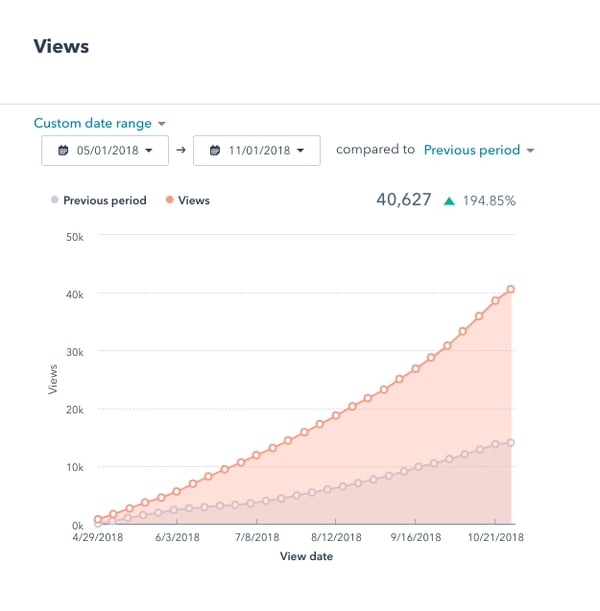600x611 pixels.
Task: Click the arrow between the two date fields
Action: point(180,151)
